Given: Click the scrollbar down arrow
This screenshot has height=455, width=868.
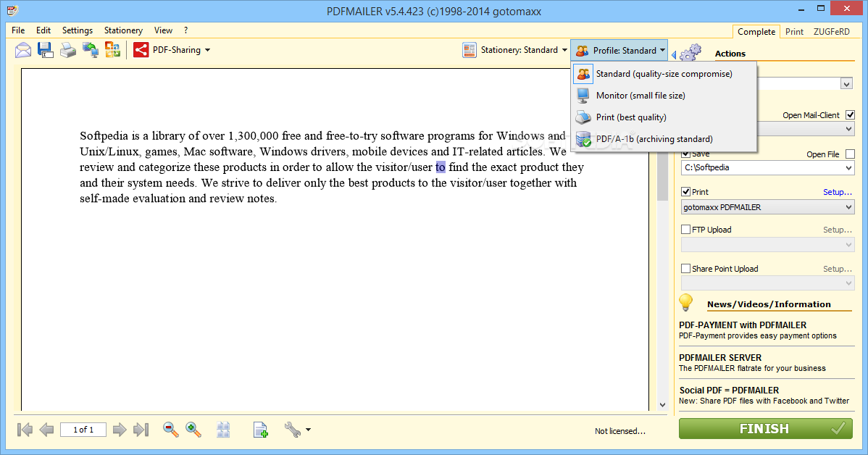Looking at the screenshot, I should (x=663, y=404).
